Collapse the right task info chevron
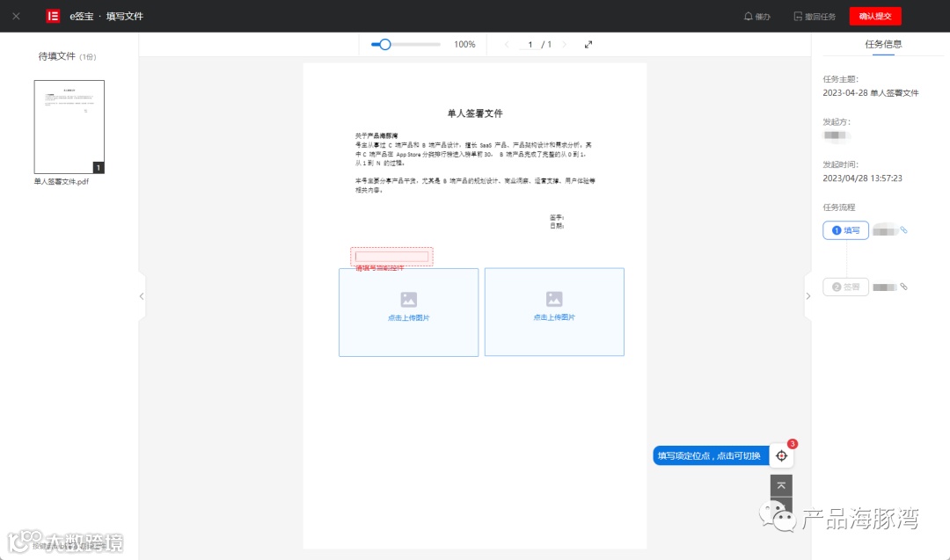 pyautogui.click(x=807, y=296)
